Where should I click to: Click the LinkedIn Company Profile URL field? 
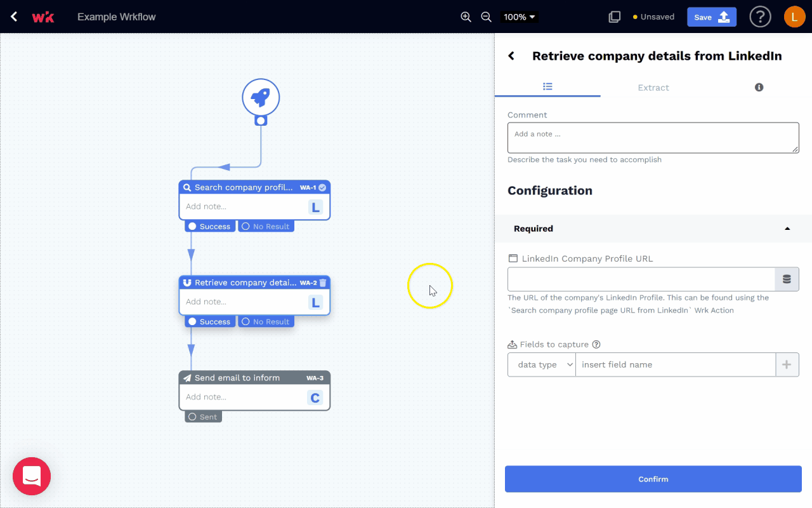[641, 279]
